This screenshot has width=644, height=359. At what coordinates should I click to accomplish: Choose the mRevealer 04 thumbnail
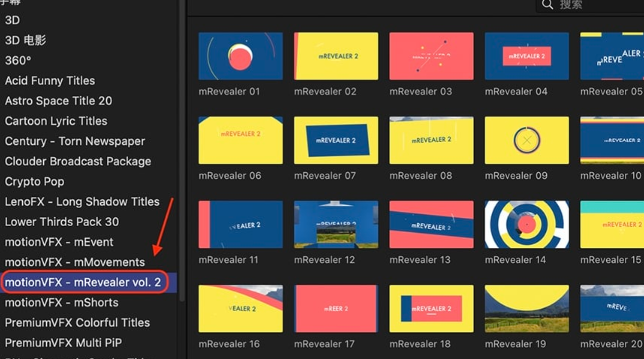pos(527,56)
